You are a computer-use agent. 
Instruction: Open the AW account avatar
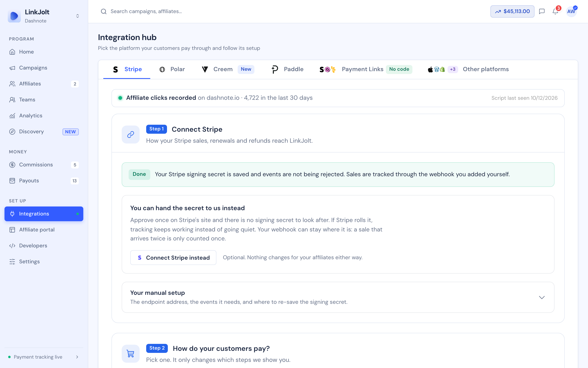pyautogui.click(x=571, y=11)
